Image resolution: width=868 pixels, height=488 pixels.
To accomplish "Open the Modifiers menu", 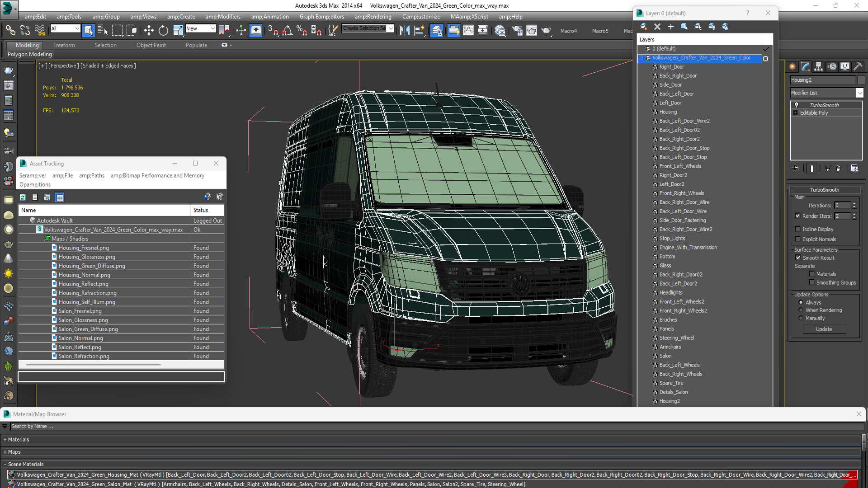I will [223, 17].
